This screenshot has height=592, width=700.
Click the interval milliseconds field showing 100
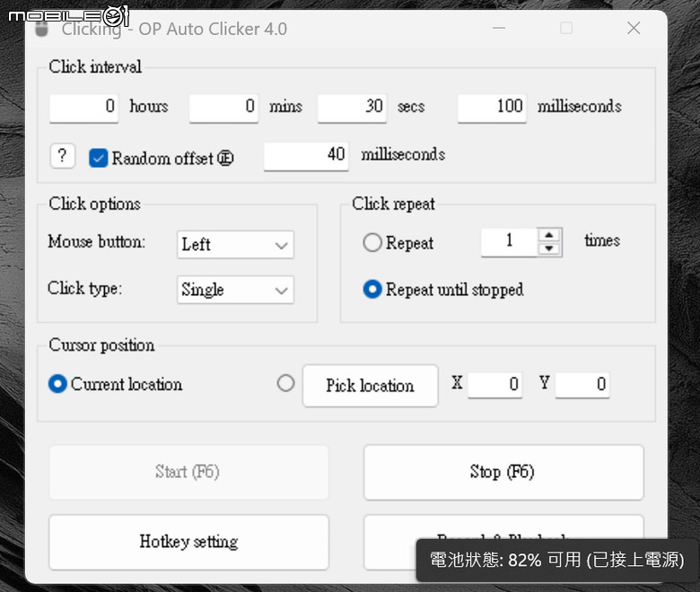coord(492,108)
